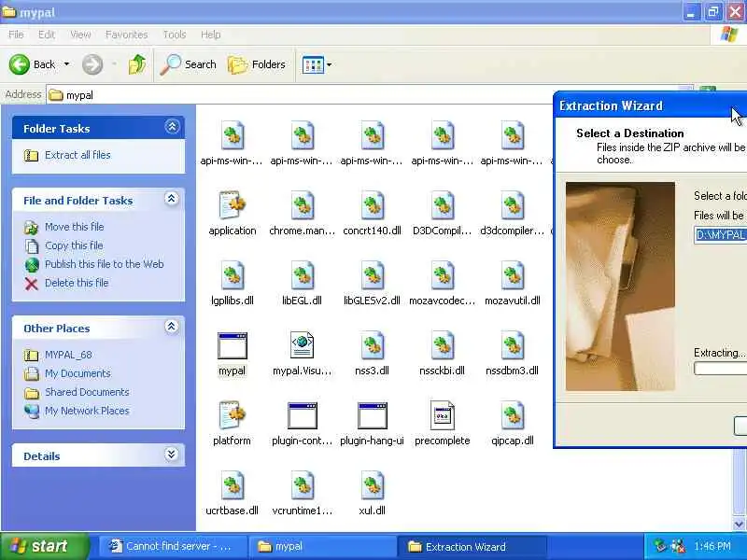
Task: Select qipcap.dll file
Action: point(512,414)
